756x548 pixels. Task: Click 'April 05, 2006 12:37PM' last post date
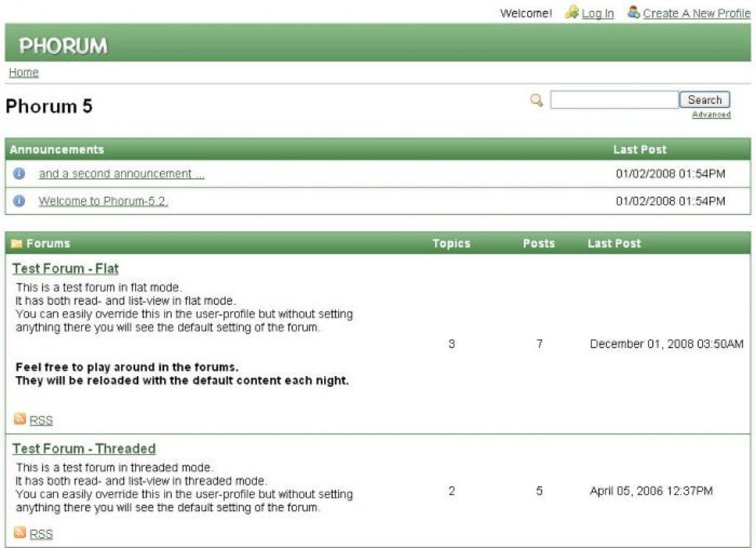point(651,491)
